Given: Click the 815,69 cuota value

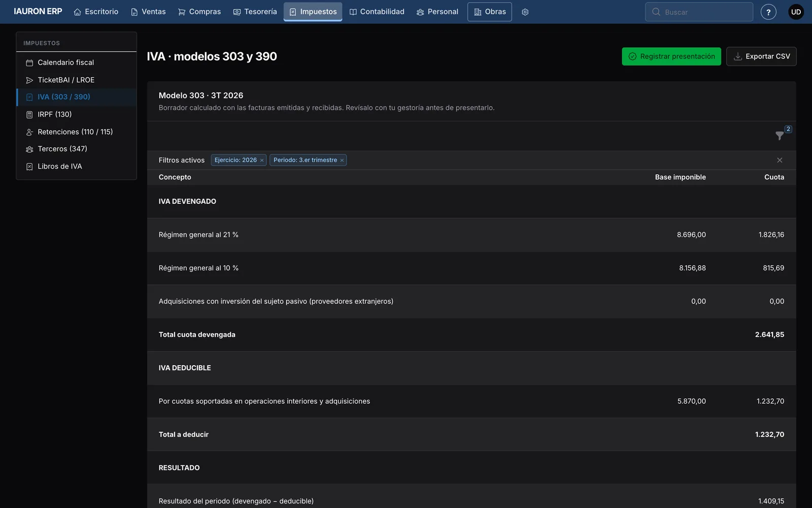Looking at the screenshot, I should [773, 268].
